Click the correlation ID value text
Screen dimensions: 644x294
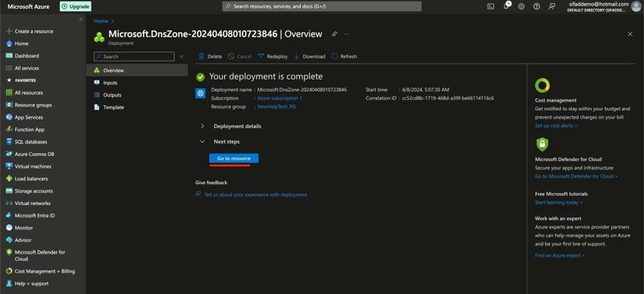[448, 99]
